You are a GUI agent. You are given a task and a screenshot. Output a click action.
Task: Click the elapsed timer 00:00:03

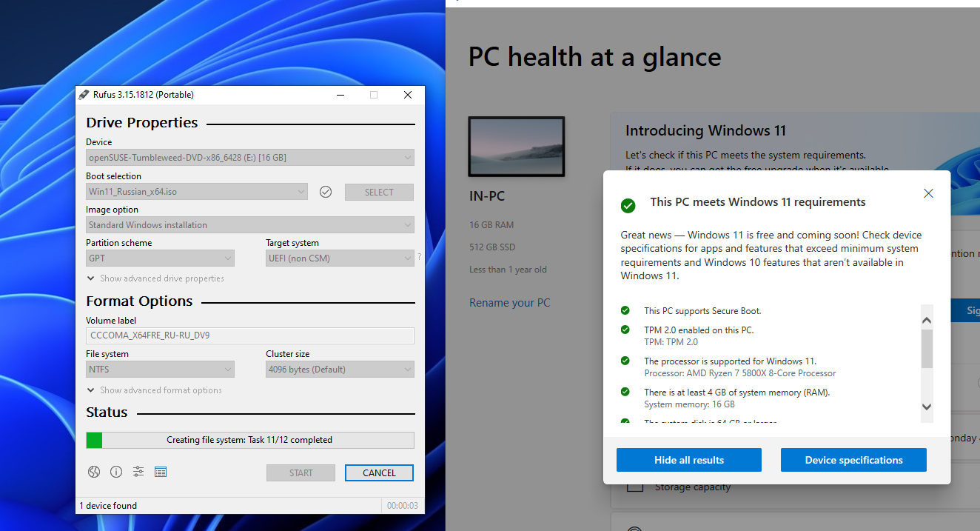coord(403,506)
